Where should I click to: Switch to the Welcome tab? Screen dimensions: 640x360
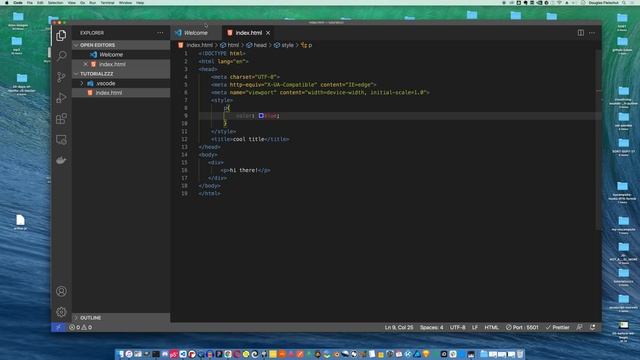pos(196,33)
